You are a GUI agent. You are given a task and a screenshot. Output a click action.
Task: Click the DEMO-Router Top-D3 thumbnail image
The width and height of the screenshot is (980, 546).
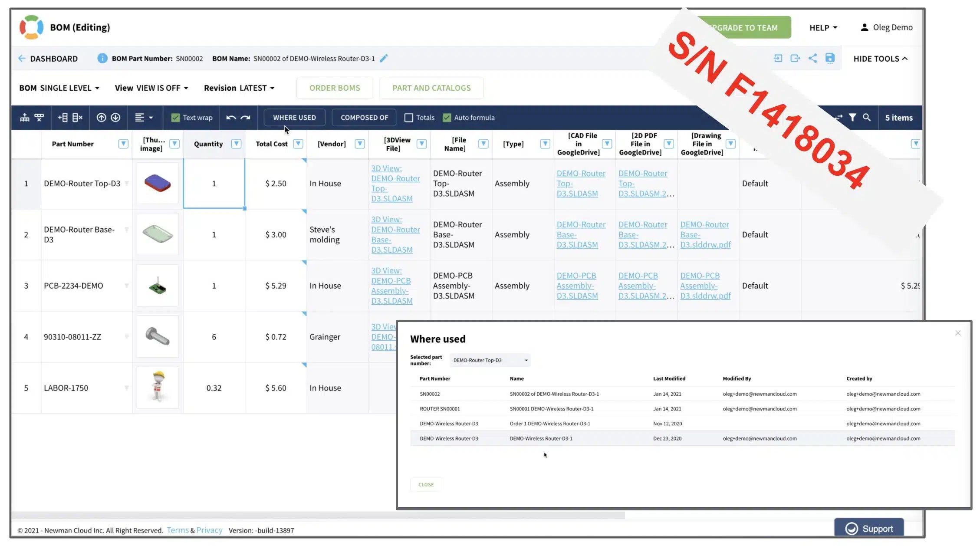[158, 183]
